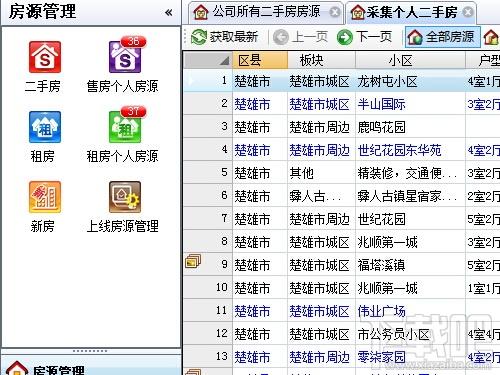Select row 3 鹿鸣花园
This screenshot has width=500, height=375.
410,127
